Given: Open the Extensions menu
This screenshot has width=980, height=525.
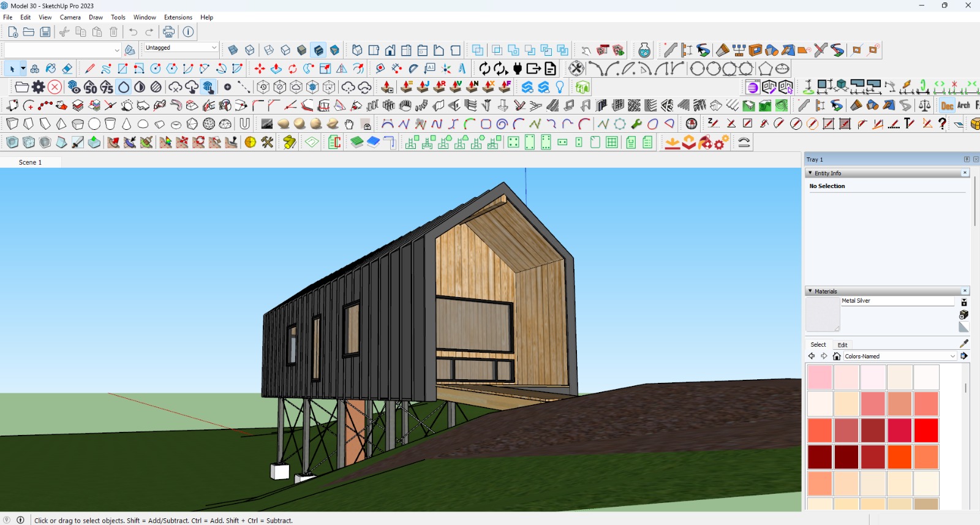Looking at the screenshot, I should [178, 17].
